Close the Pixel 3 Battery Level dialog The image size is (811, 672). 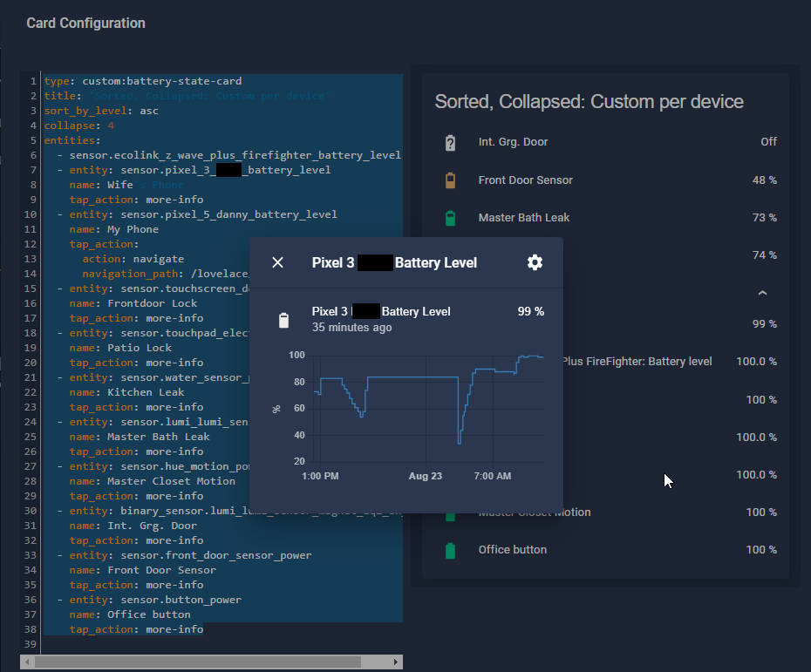pos(278,262)
